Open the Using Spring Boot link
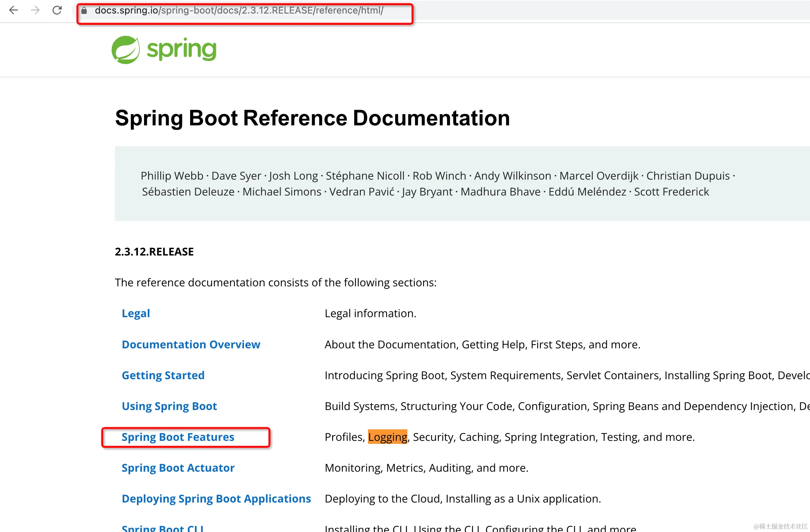The width and height of the screenshot is (810, 532). tap(169, 406)
